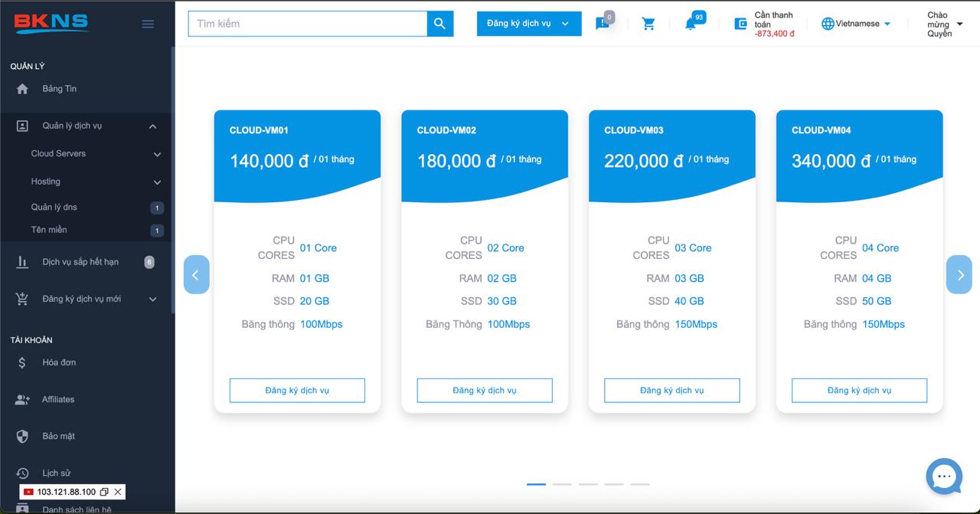The image size is (980, 514).
Task: Open the shopping cart icon
Action: point(648,24)
